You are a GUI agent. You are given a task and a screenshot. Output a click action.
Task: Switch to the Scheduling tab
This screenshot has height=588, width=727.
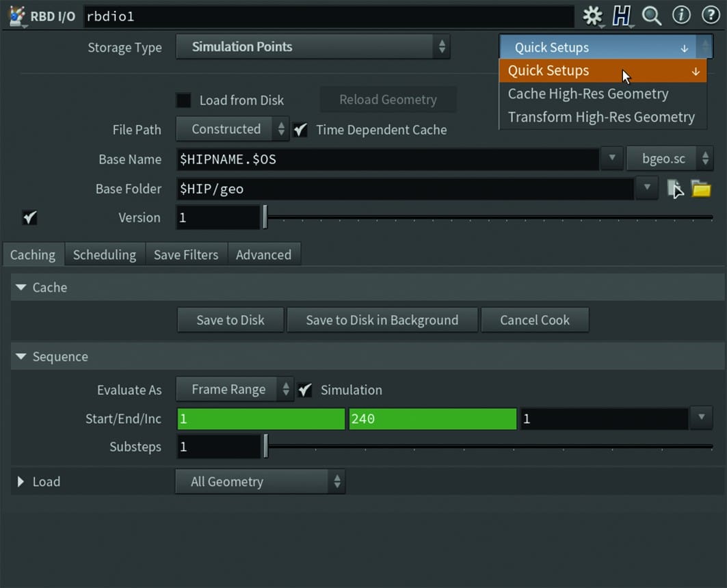point(105,254)
